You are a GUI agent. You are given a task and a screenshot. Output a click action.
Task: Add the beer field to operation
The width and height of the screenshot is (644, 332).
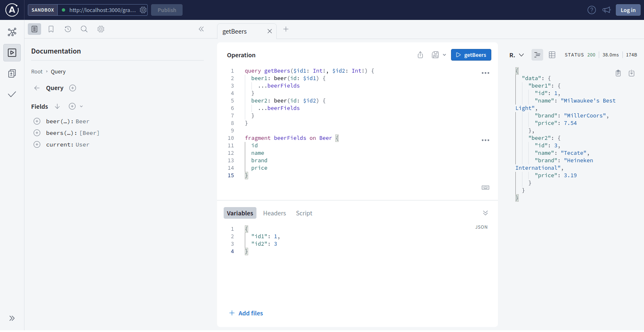coord(37,121)
